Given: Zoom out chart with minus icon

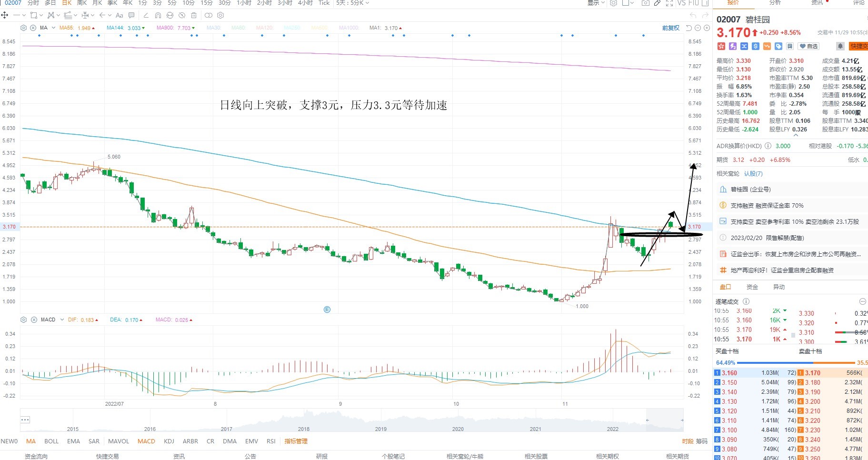Looking at the screenshot, I should (698, 28).
